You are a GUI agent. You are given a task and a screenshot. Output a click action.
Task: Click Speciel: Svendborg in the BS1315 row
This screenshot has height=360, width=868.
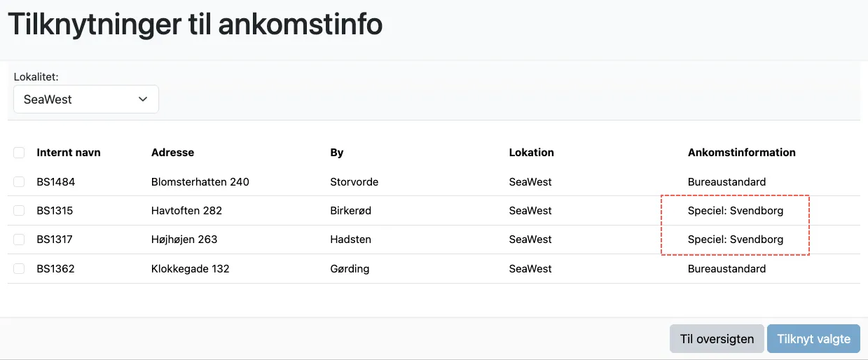[736, 211]
